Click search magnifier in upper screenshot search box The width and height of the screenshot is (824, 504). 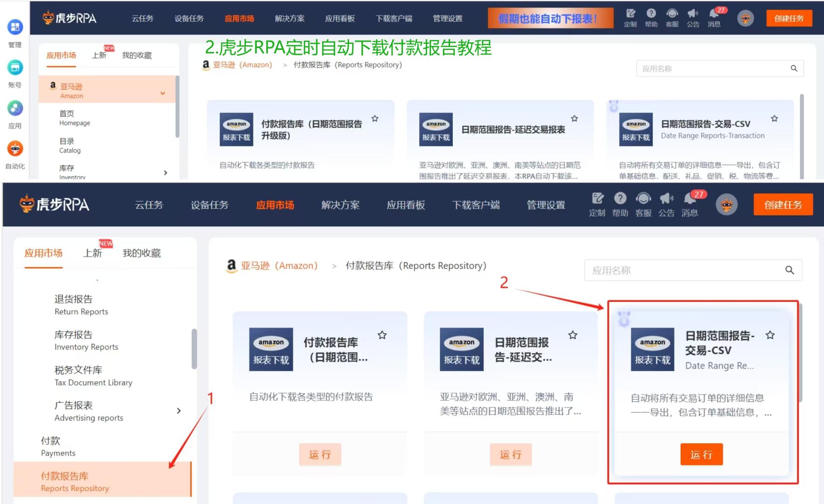794,69
